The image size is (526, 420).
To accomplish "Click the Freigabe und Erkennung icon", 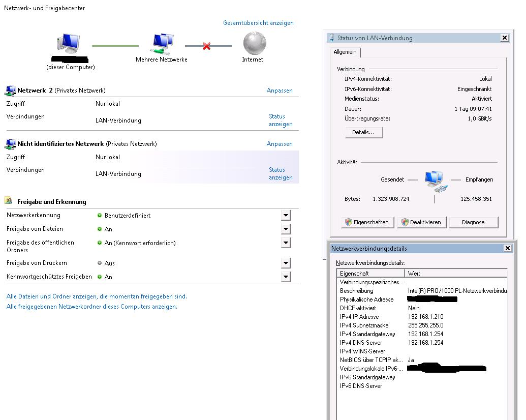I will [9, 201].
